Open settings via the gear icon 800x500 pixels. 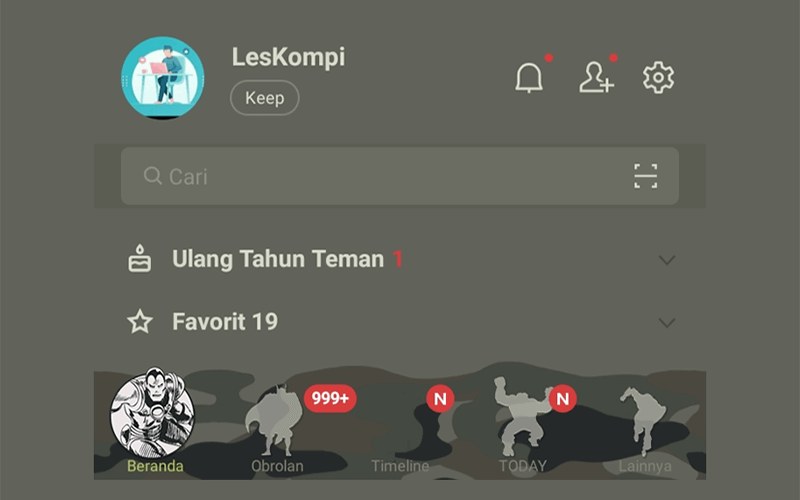pos(658,78)
